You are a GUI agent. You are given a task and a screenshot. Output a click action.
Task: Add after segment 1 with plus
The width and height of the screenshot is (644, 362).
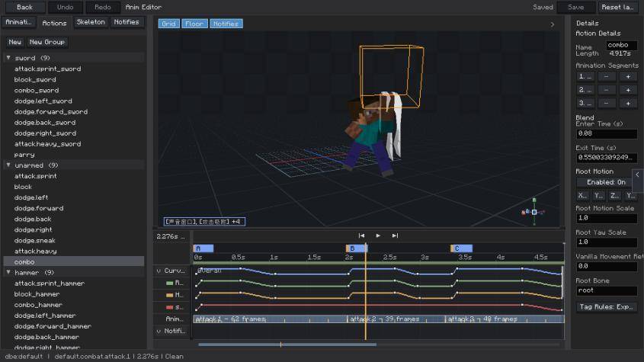[627, 77]
